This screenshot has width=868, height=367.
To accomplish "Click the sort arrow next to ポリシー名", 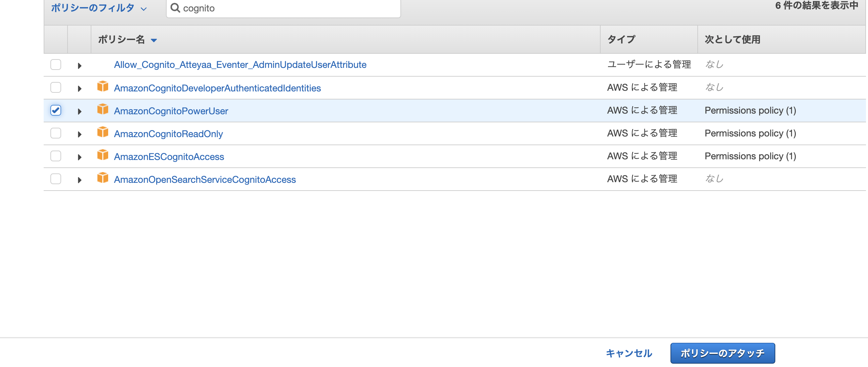I will point(154,40).
